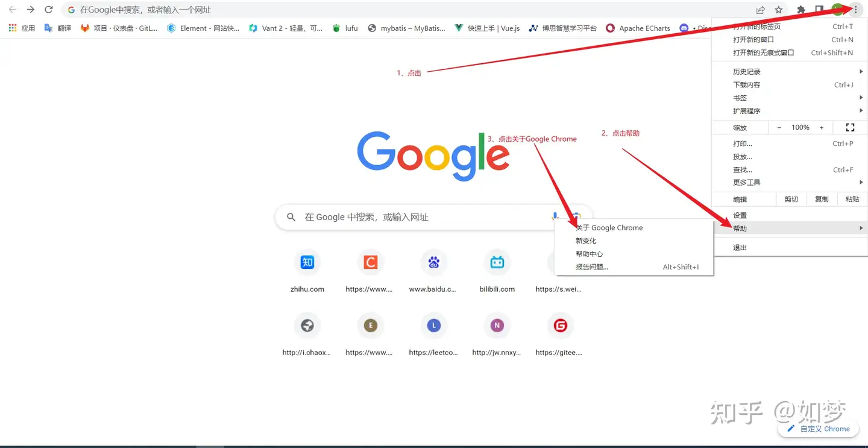Expand the 扩展程序 submenu
Viewport: 868px width, 448px height.
[790, 111]
